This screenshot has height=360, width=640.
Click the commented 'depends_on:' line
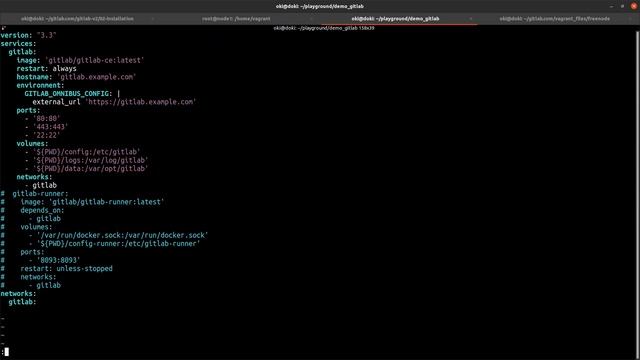coord(42,210)
